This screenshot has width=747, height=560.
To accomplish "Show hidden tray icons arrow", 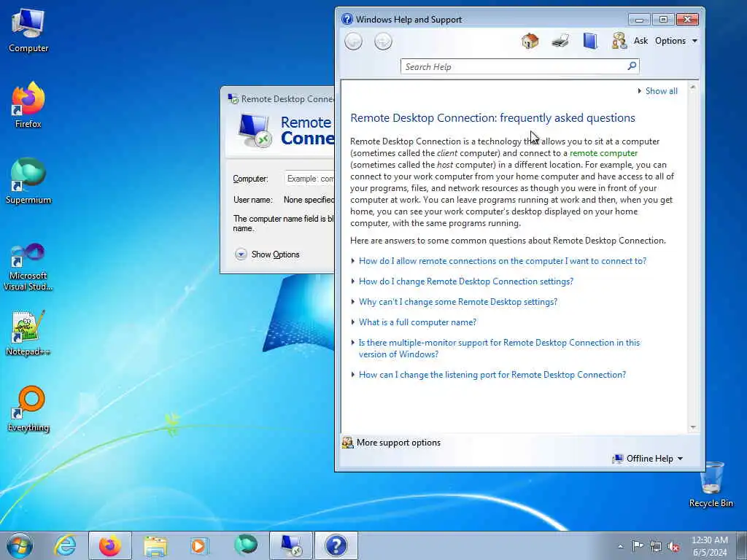I will (620, 546).
